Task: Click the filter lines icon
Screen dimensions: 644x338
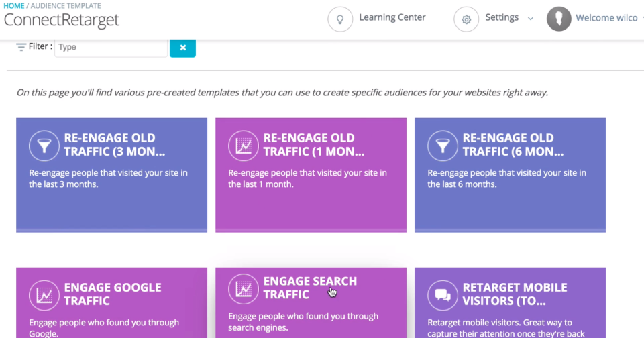Action: [x=21, y=47]
